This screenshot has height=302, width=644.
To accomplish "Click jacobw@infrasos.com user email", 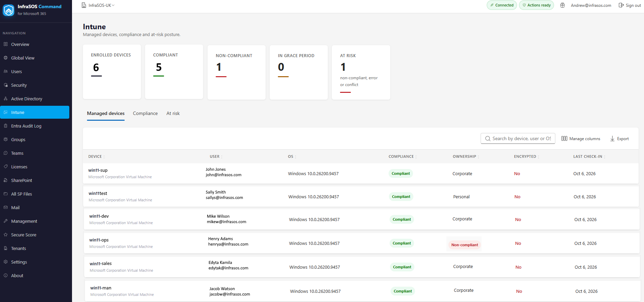I will (x=230, y=294).
